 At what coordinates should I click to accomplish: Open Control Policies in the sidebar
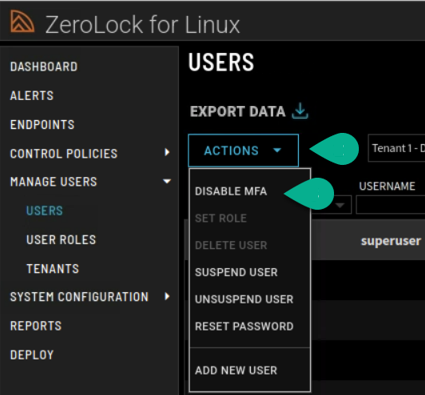[64, 154]
